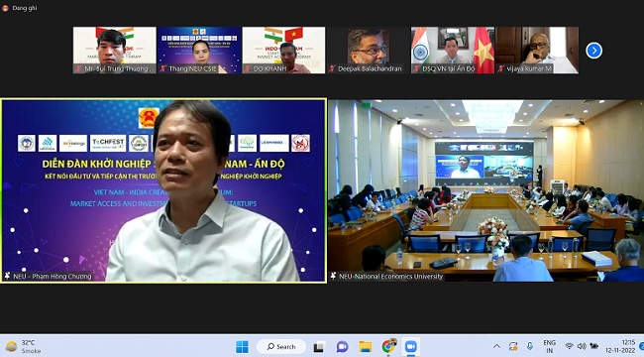Select Mr. Bui Trung Thuong's video thumbnail
The image size is (644, 357).
[115, 51]
